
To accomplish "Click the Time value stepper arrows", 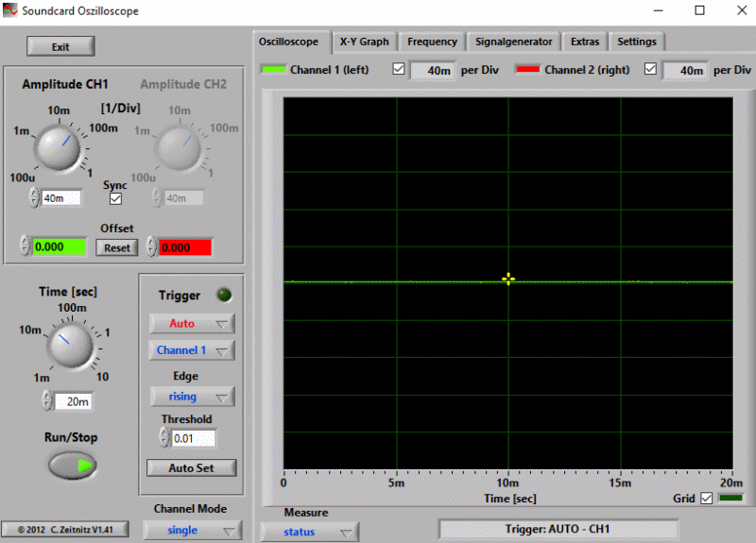I will [x=47, y=399].
